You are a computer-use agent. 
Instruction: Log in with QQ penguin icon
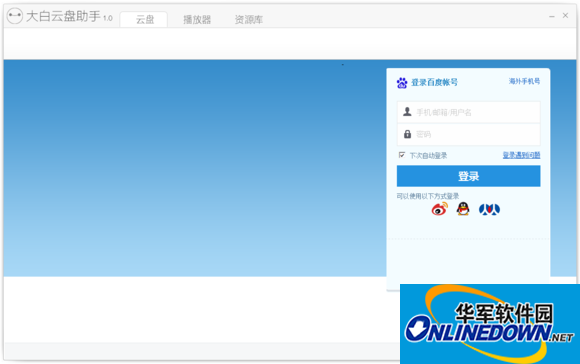(x=463, y=209)
